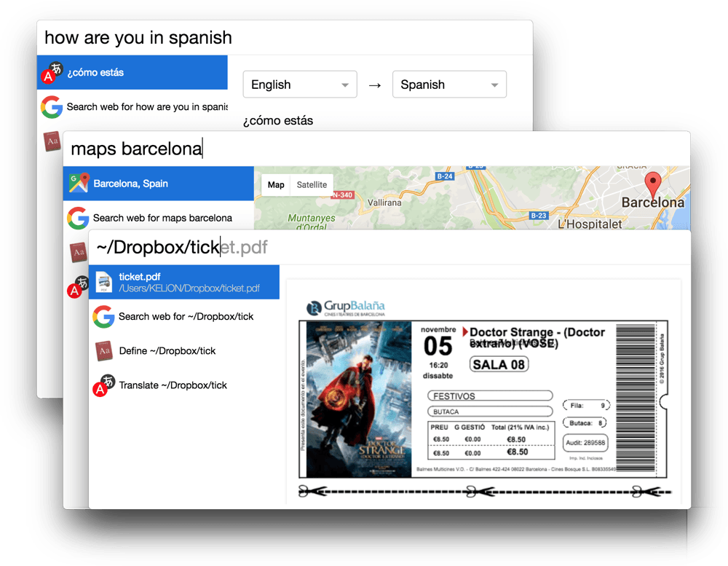Select the "ticket.pdf" file name
This screenshot has height=566, width=728.
pyautogui.click(x=139, y=277)
